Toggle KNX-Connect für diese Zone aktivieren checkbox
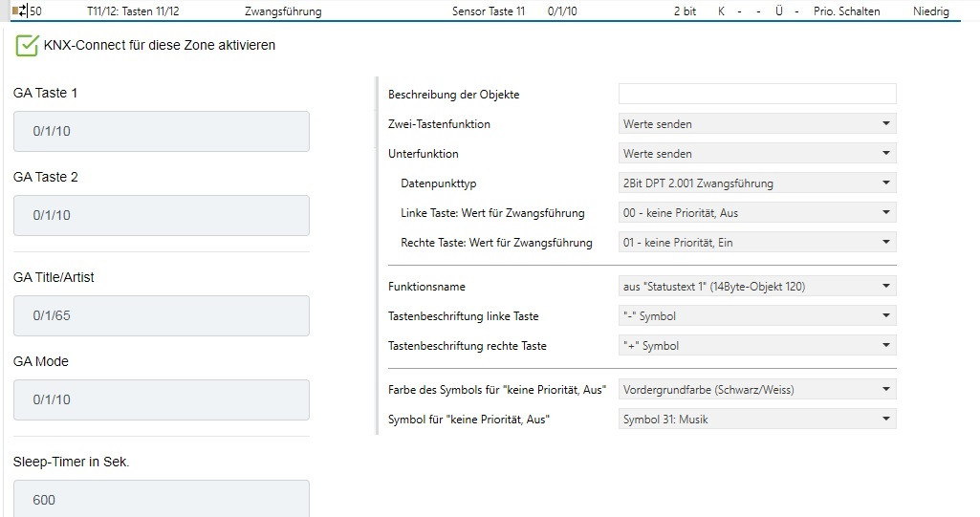The width and height of the screenshot is (980, 517). [x=27, y=46]
